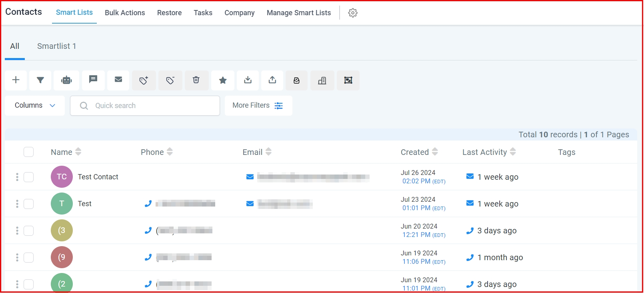Open the Test Contact name link
Image resolution: width=644 pixels, height=293 pixels.
pyautogui.click(x=98, y=177)
